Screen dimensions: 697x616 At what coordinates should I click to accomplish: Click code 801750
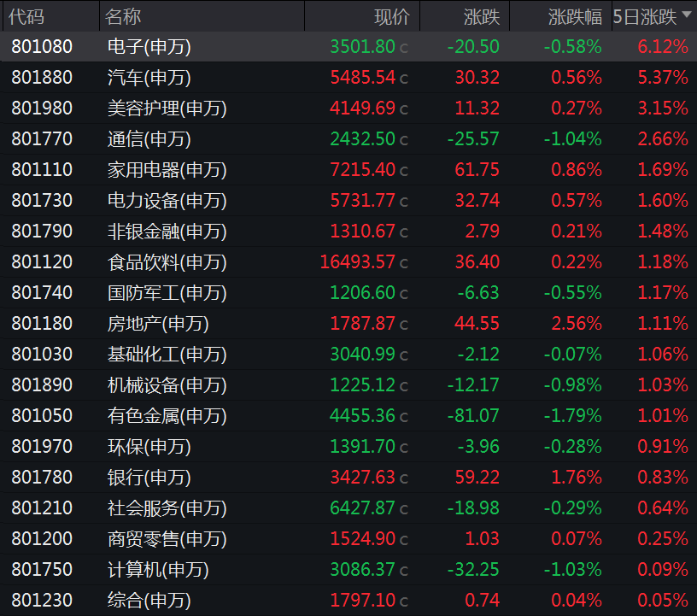click(42, 569)
